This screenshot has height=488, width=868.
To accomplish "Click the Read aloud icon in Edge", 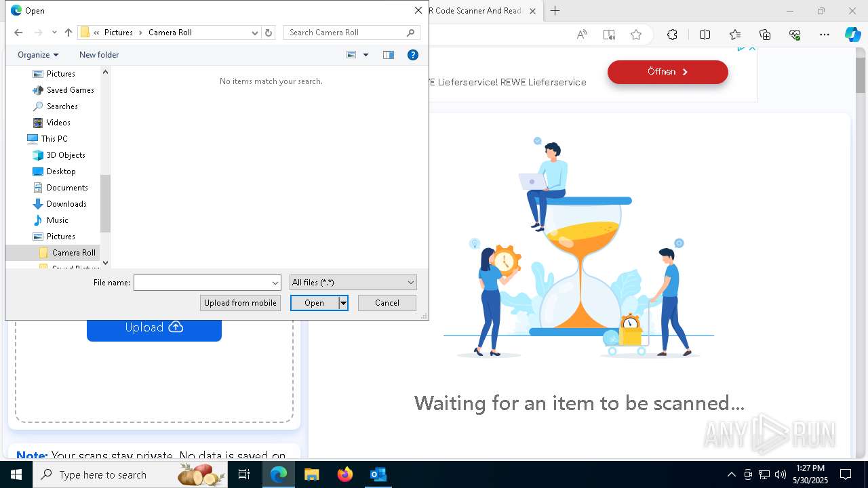I will pyautogui.click(x=582, y=35).
